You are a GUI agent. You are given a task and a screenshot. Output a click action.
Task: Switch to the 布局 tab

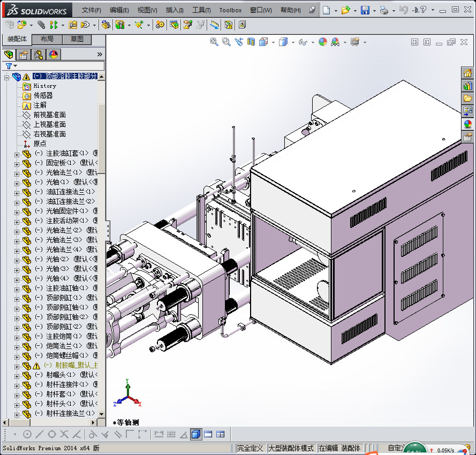[47, 40]
